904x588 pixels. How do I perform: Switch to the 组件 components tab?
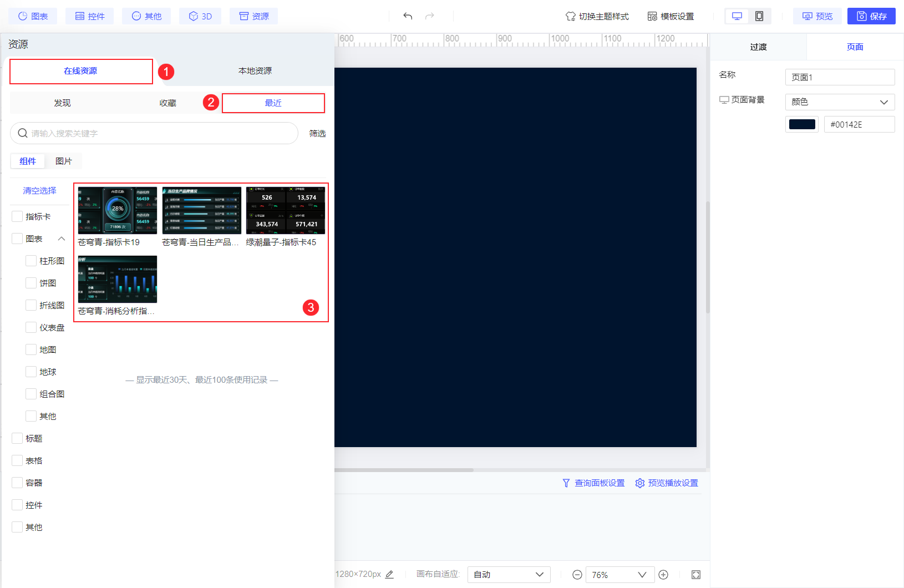pos(28,161)
